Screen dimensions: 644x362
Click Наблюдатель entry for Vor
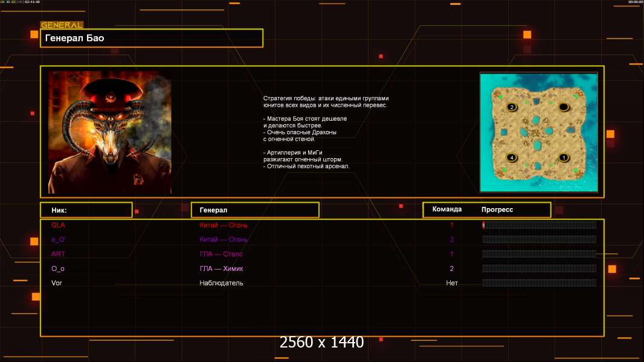(221, 283)
